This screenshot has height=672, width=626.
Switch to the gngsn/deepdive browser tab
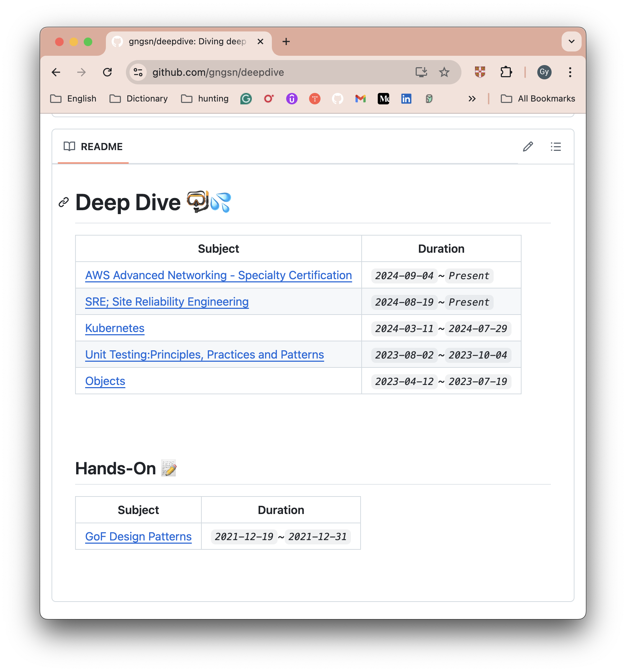click(189, 42)
